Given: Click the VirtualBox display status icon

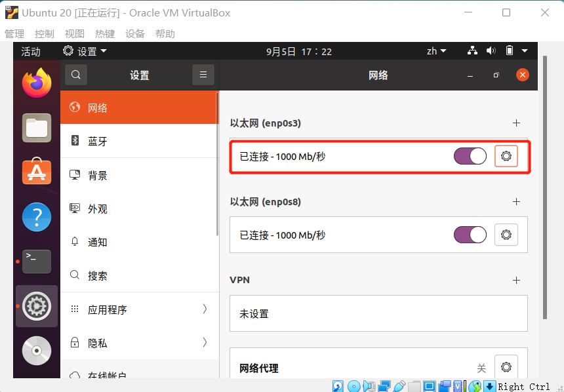Looking at the screenshot, I should tap(429, 386).
